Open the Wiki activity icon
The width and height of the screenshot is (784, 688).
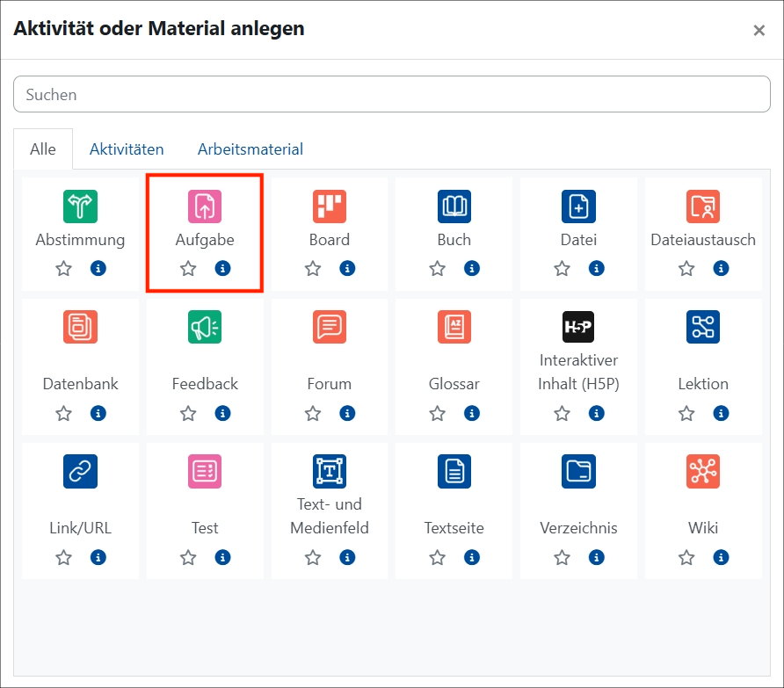click(702, 471)
